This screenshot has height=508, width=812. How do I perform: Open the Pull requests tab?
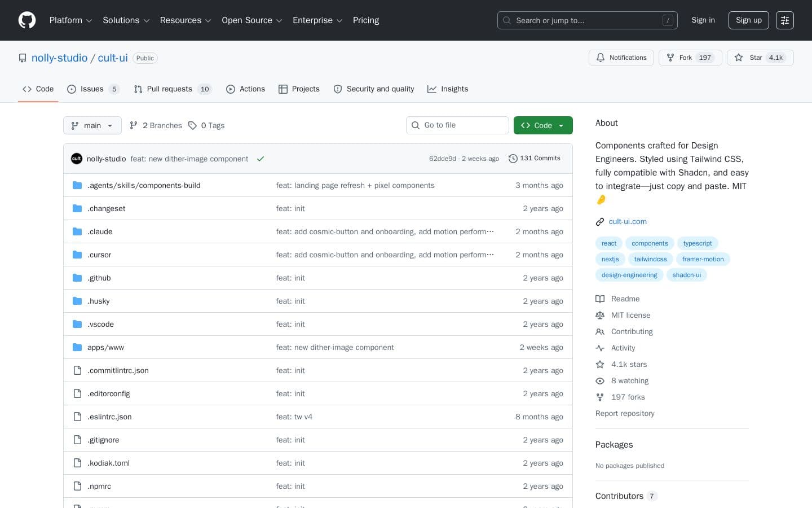coord(173,89)
